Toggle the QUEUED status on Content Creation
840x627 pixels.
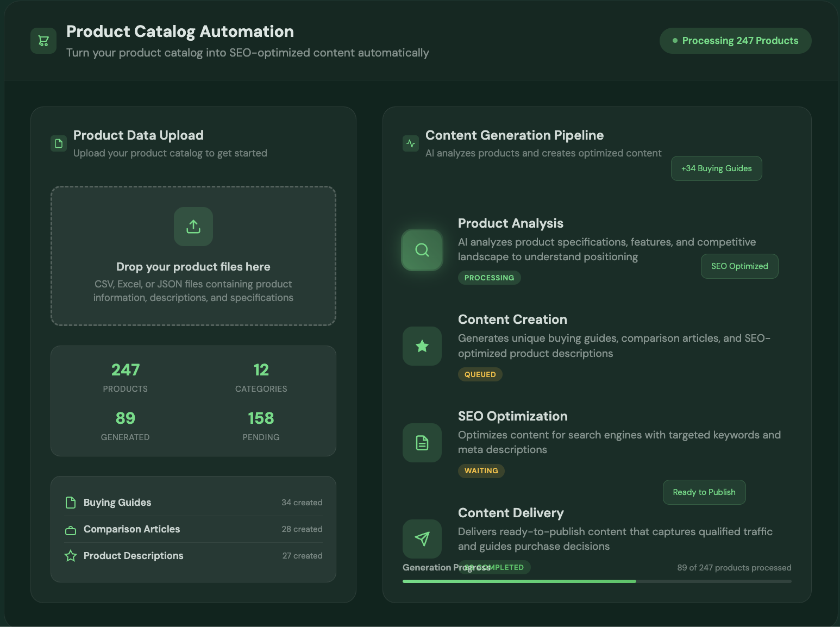point(480,374)
